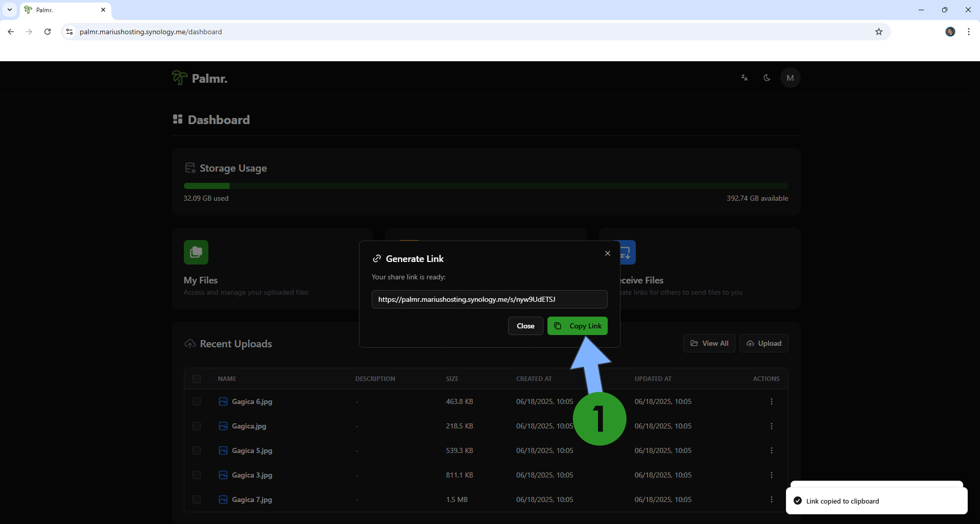Click the storage usage progress bar

486,186
